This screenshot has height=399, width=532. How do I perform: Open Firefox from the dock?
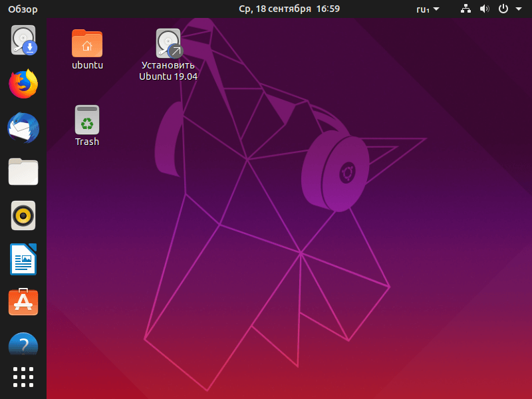(x=23, y=84)
